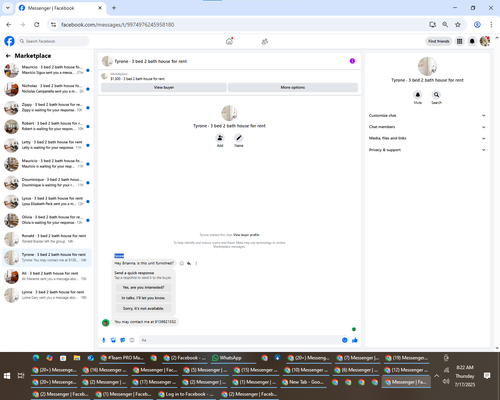Open WhatsApp from the taskbar
500x400 pixels.
[x=231, y=358]
